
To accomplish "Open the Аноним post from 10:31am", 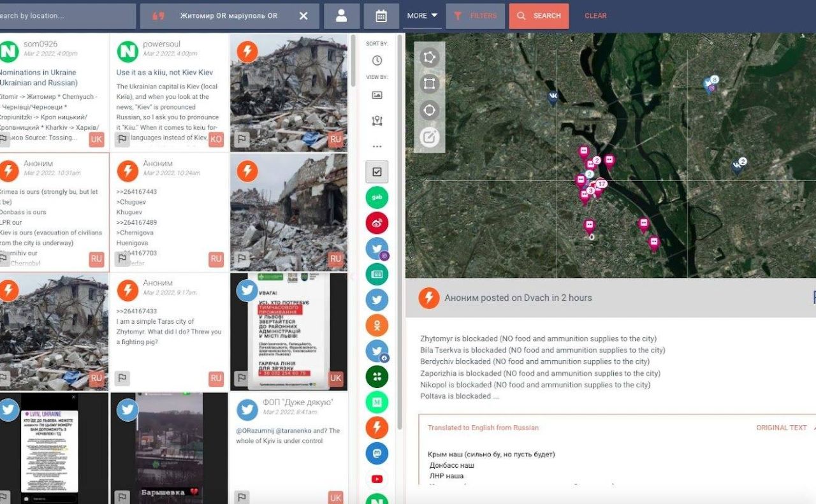I will coord(54,212).
